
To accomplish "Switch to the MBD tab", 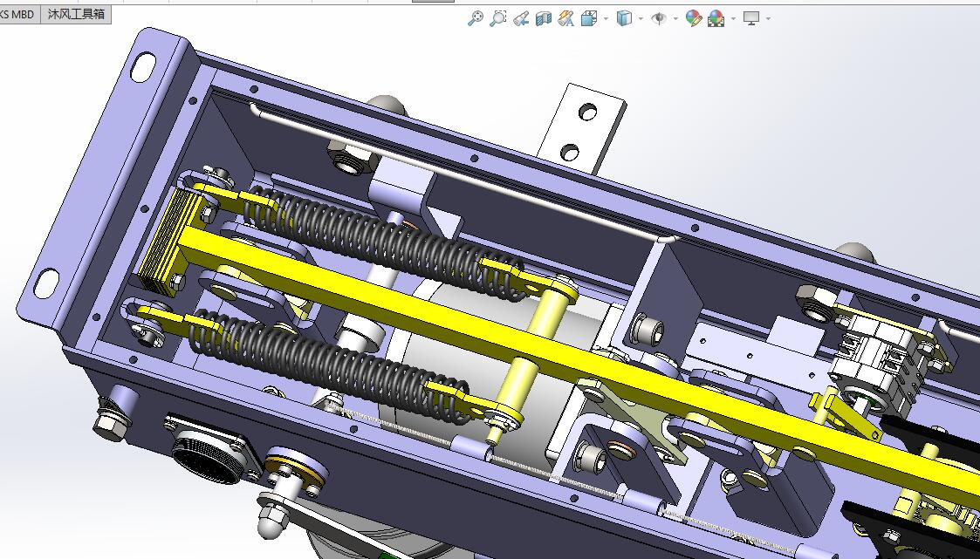I will point(20,14).
